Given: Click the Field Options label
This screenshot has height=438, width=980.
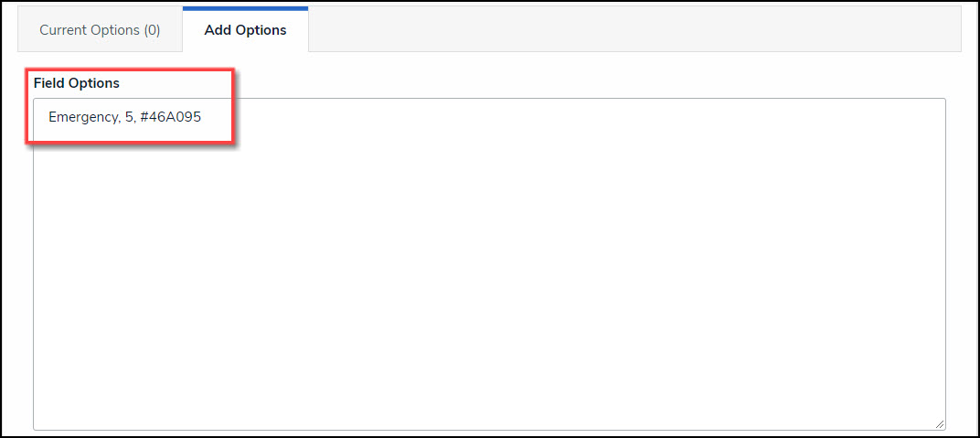Looking at the screenshot, I should pos(76,83).
